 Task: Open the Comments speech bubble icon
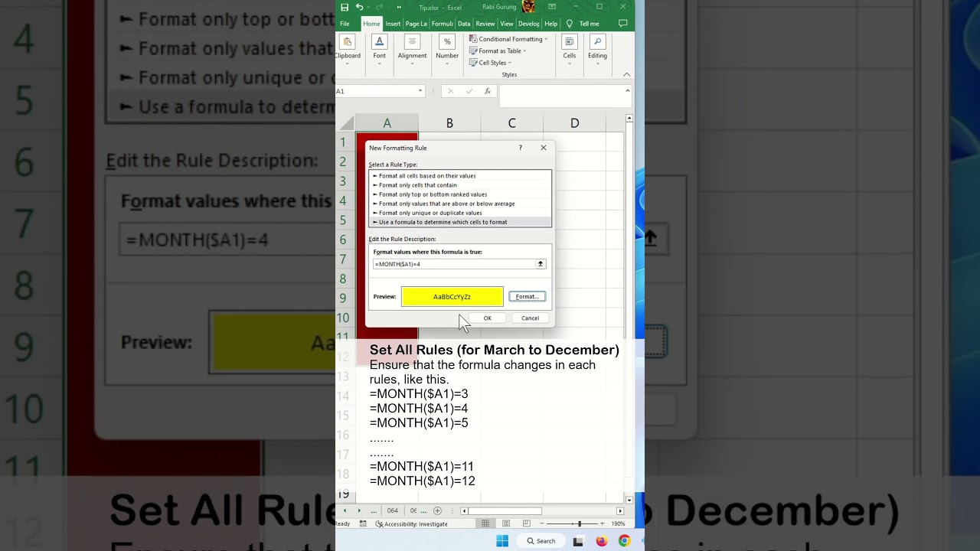(622, 24)
